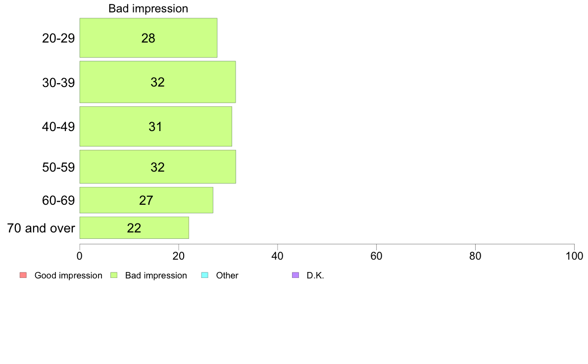This screenshot has width=588, height=364.
Task: Click the purple D.K. legend swatch
Action: (295, 275)
